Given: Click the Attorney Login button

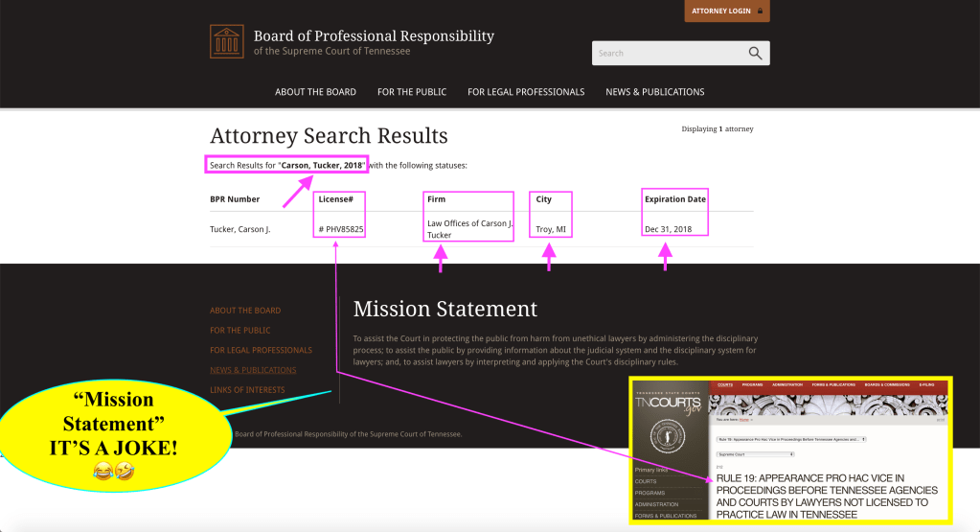Looking at the screenshot, I should pyautogui.click(x=727, y=11).
